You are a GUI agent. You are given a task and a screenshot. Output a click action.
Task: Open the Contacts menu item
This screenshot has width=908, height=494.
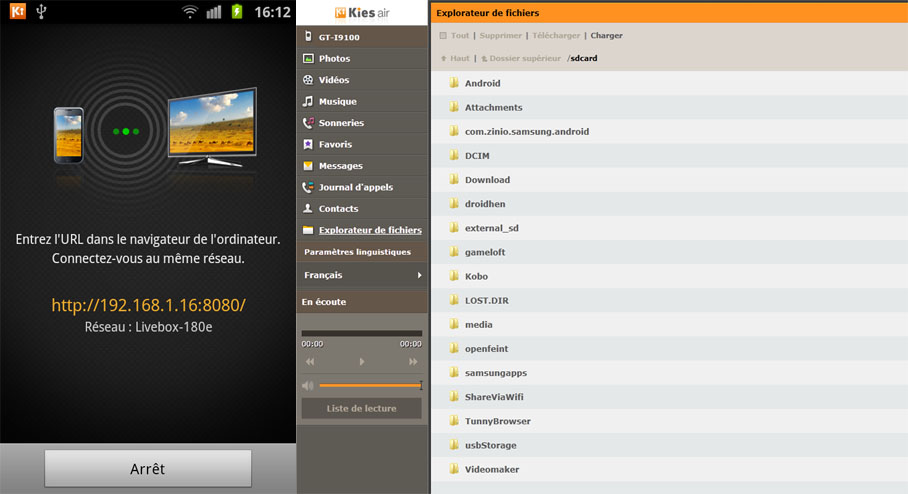pos(363,208)
